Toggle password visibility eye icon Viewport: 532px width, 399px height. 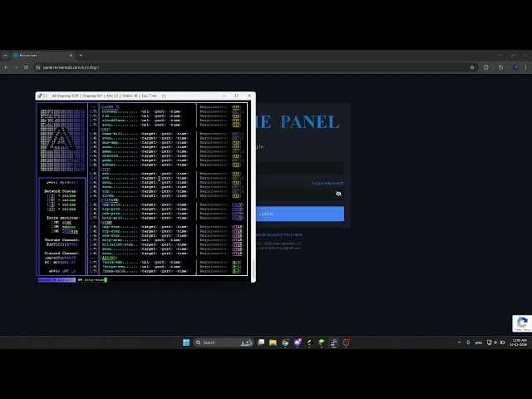[x=338, y=194]
